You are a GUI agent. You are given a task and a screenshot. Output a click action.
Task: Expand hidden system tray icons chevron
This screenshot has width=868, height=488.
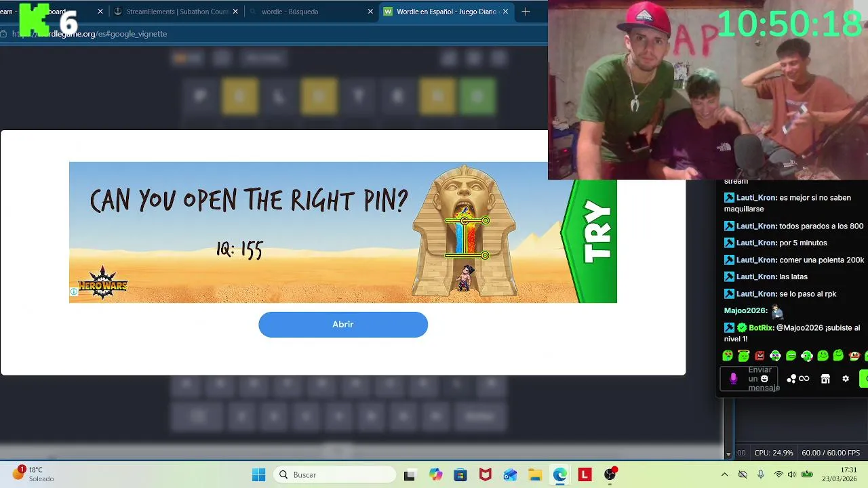click(724, 474)
